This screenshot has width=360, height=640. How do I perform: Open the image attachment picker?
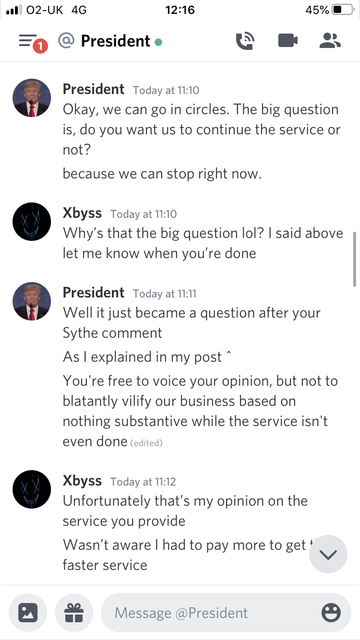coord(28,612)
